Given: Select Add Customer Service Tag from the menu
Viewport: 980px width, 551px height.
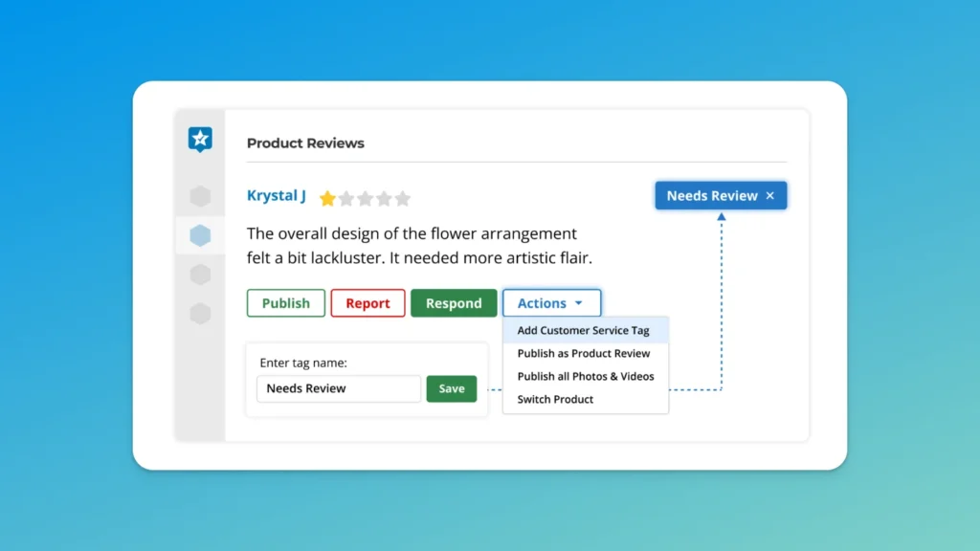Looking at the screenshot, I should (x=585, y=329).
